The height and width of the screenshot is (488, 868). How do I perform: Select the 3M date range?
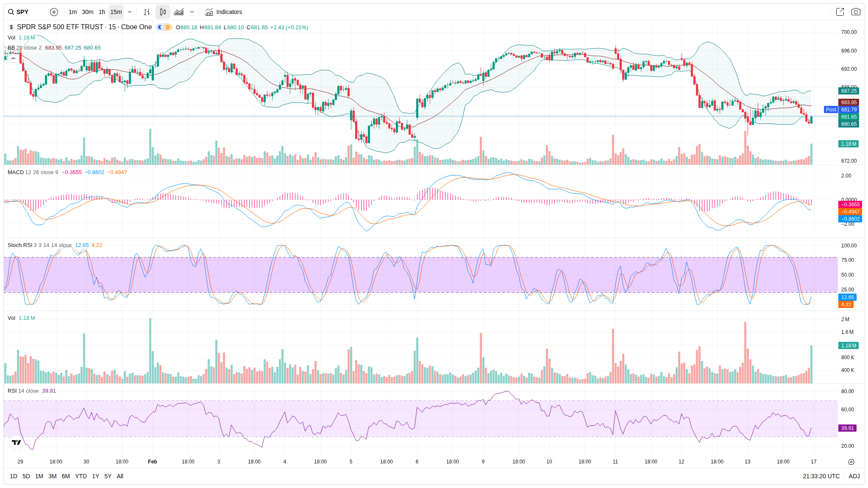[53, 476]
